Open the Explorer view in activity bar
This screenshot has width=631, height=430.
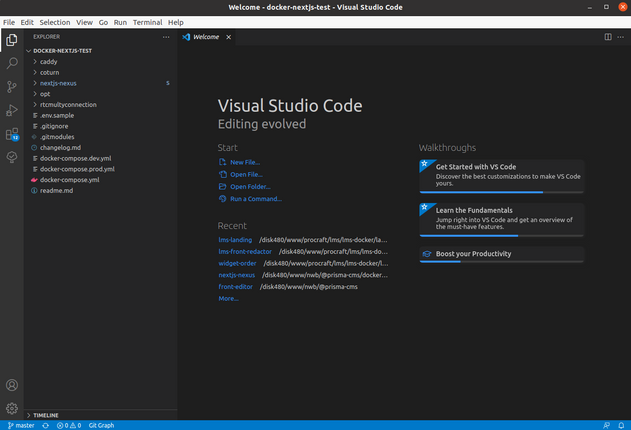tap(12, 40)
